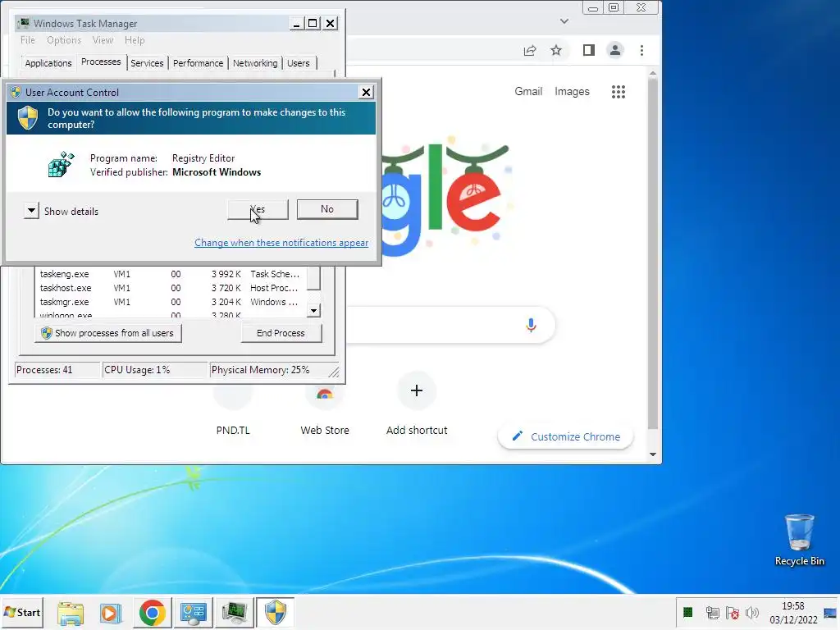This screenshot has height=630, width=840.
Task: Click Show processes from all users button
Action: (108, 333)
